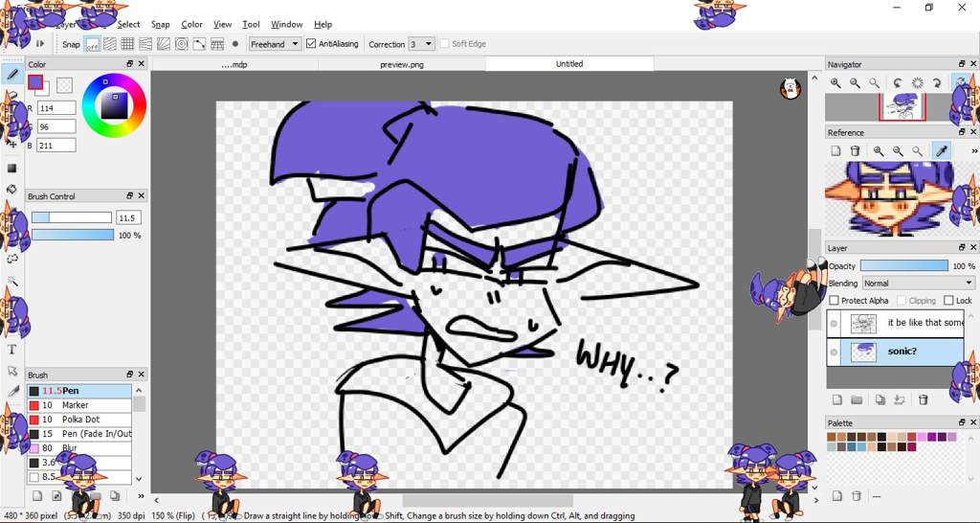Activate the Reference eyedropper tool
Image resolution: width=980 pixels, height=523 pixels.
(941, 150)
